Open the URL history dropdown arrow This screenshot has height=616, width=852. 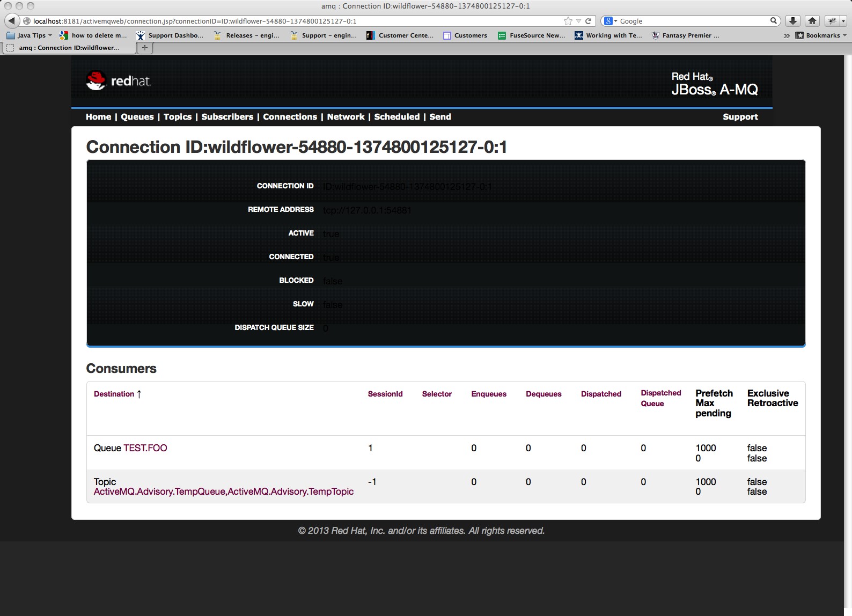point(578,21)
